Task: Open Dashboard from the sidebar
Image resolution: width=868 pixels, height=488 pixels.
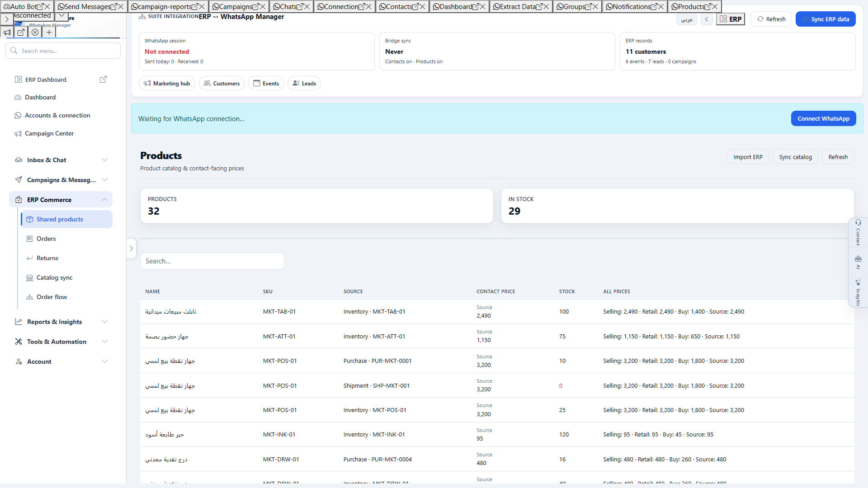Action: [x=40, y=97]
